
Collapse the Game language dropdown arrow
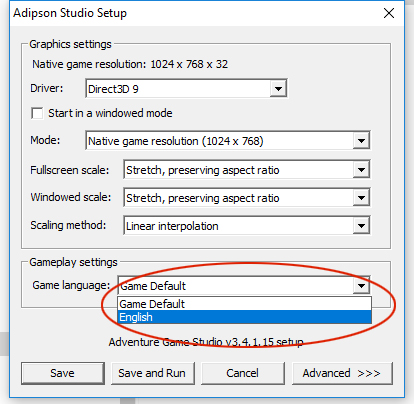[361, 285]
